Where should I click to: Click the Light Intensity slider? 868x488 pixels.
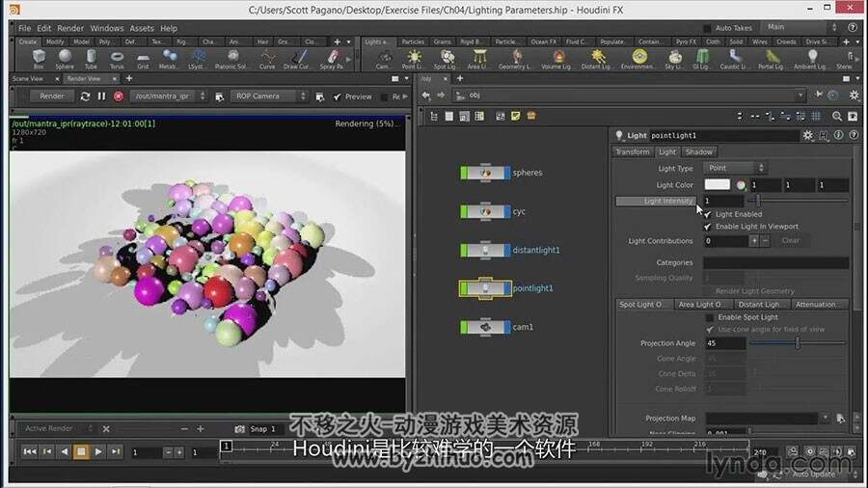point(798,201)
